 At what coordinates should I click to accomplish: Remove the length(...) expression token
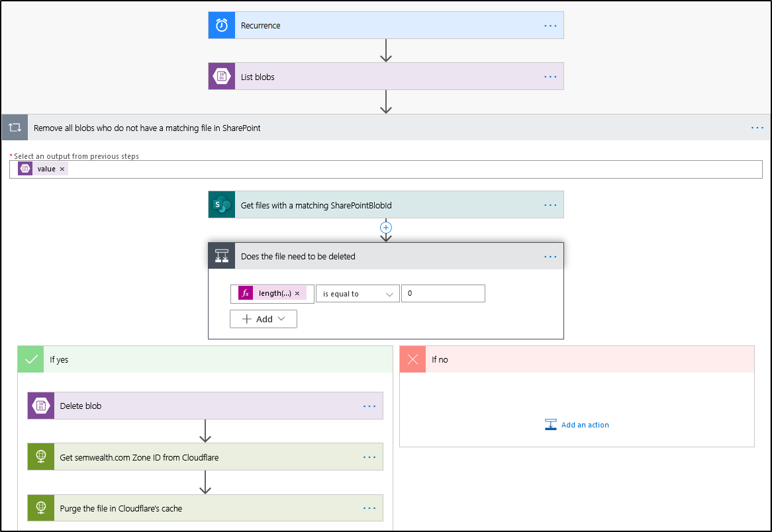click(x=297, y=293)
